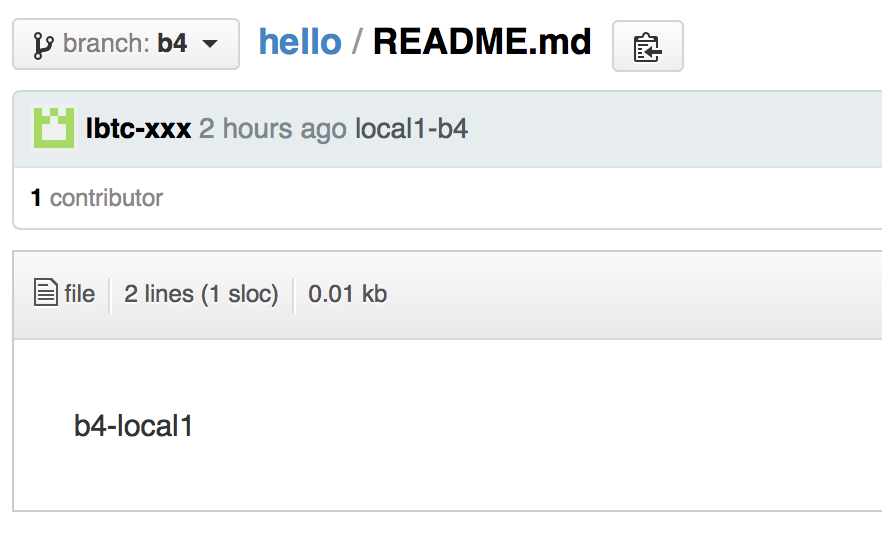Click the git branch icon
This screenshot has height=534, width=882.
coord(44,45)
